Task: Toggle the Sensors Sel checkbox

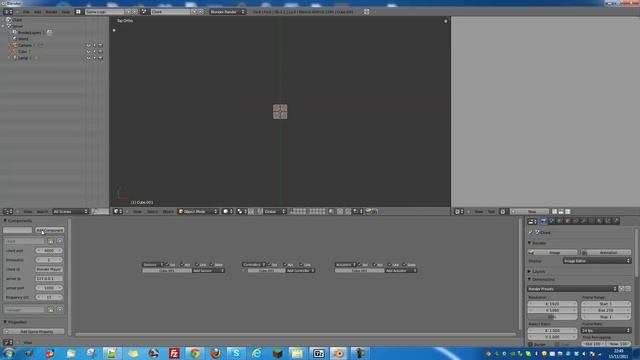Action: coord(167,264)
